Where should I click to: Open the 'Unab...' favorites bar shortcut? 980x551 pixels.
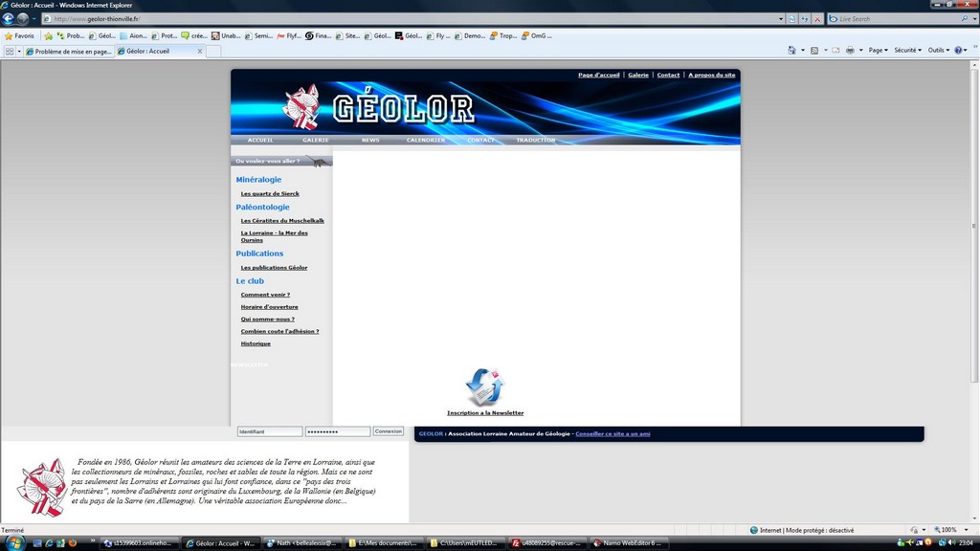pos(226,35)
